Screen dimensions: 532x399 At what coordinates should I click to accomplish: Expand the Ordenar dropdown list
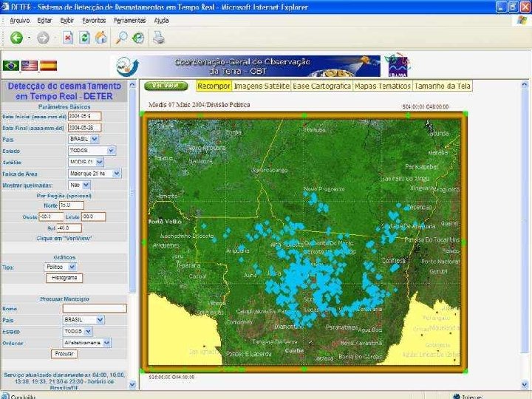pos(107,342)
